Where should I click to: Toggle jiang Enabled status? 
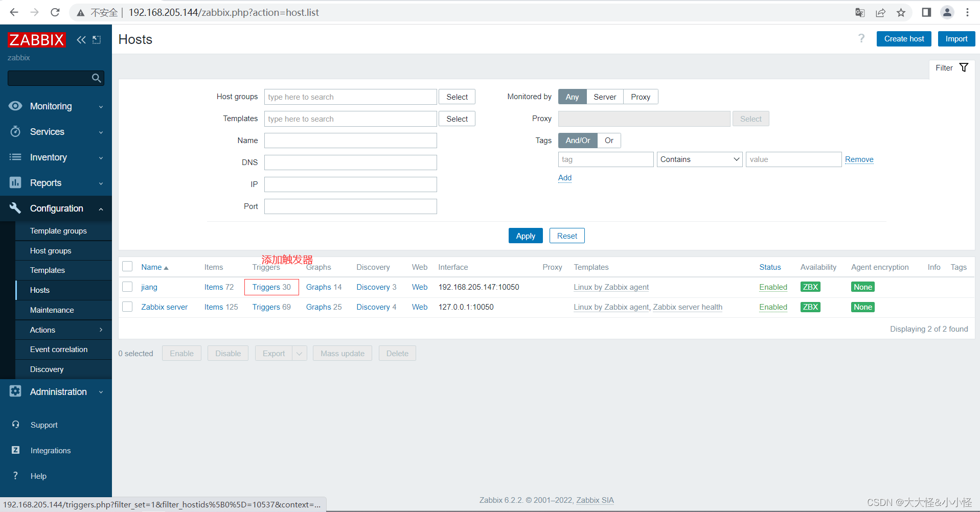point(773,287)
